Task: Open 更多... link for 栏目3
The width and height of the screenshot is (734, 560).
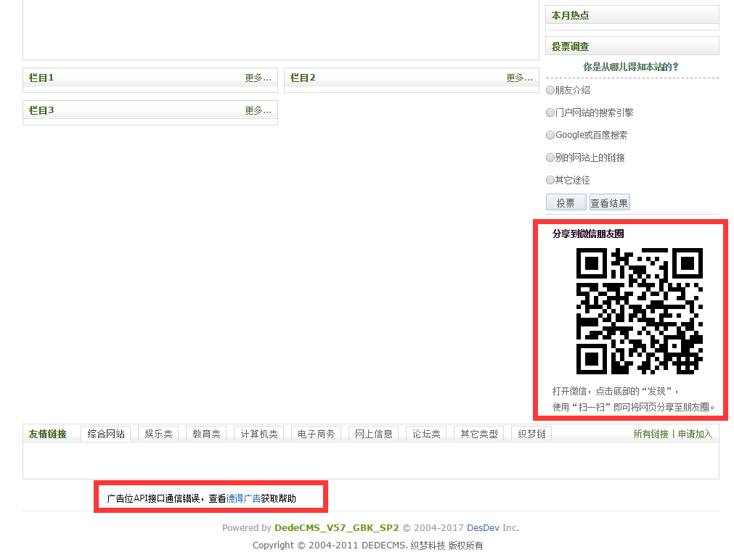Action: [258, 110]
